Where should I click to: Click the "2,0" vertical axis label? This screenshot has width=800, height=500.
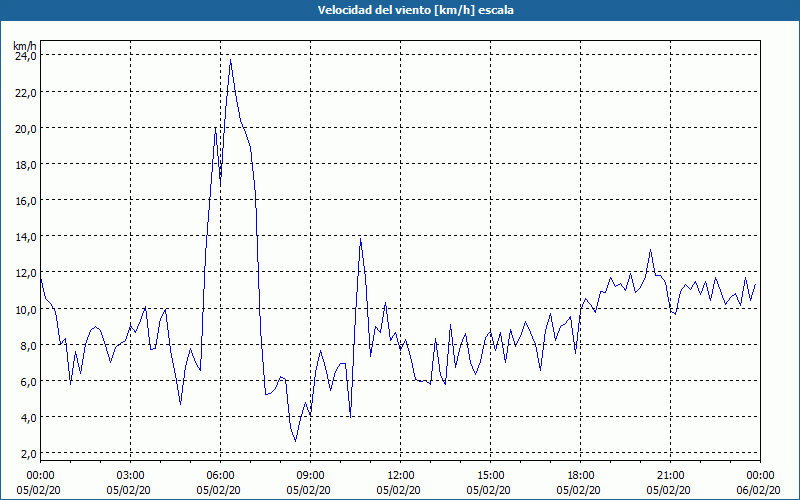28,454
